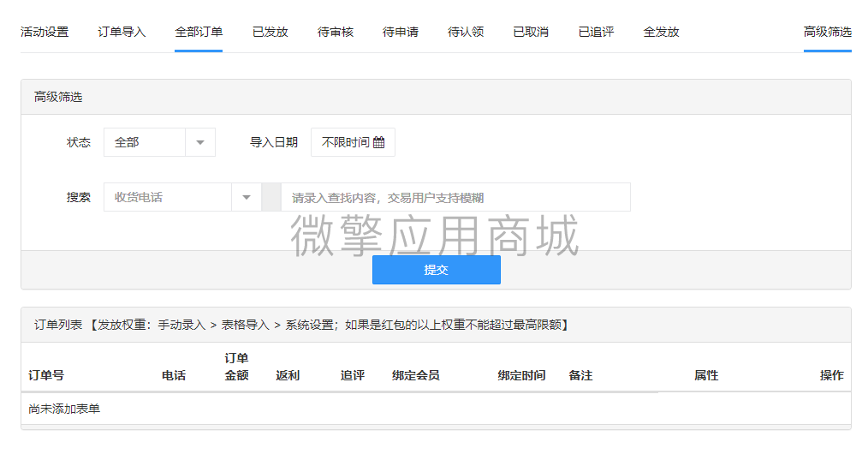Open the 活动设置 tab
This screenshot has height=472, width=868.
point(45,33)
